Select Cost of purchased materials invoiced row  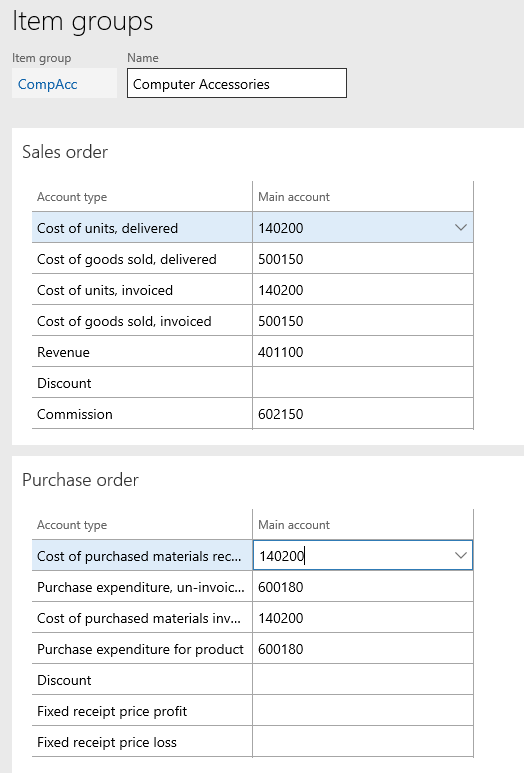click(x=252, y=618)
